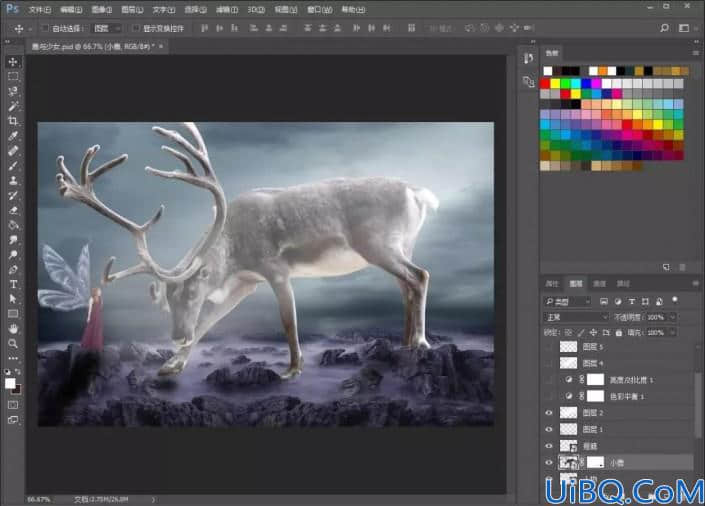Screen dimensions: 705x506
Task: Open the 文件 menu
Action: pyautogui.click(x=40, y=9)
